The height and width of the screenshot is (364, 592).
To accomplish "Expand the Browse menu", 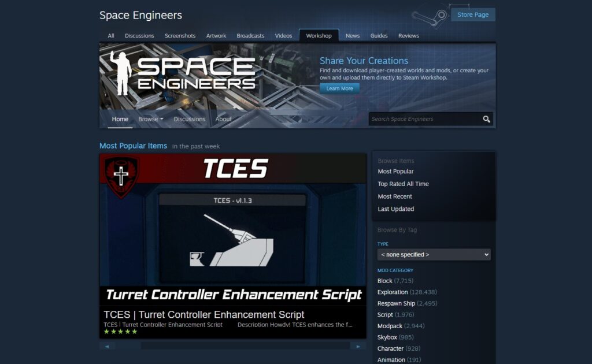I will pos(151,119).
